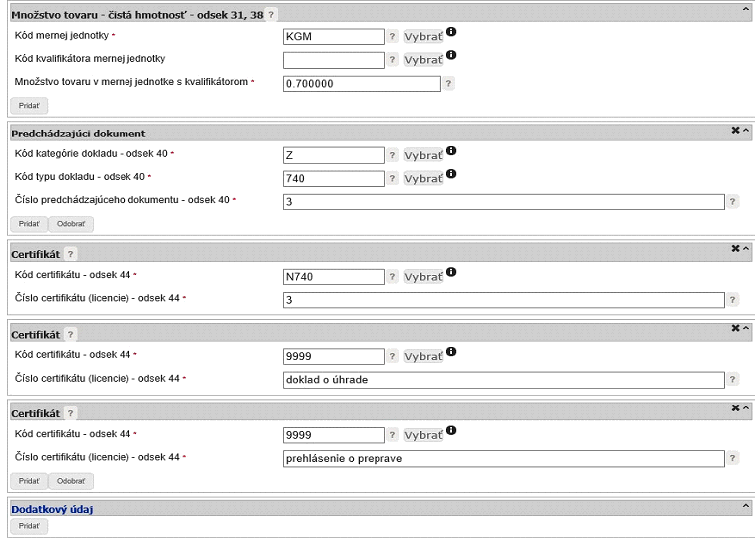Open help for Kód kategórie dokladu field
This screenshot has width=756, height=541.
tap(393, 155)
